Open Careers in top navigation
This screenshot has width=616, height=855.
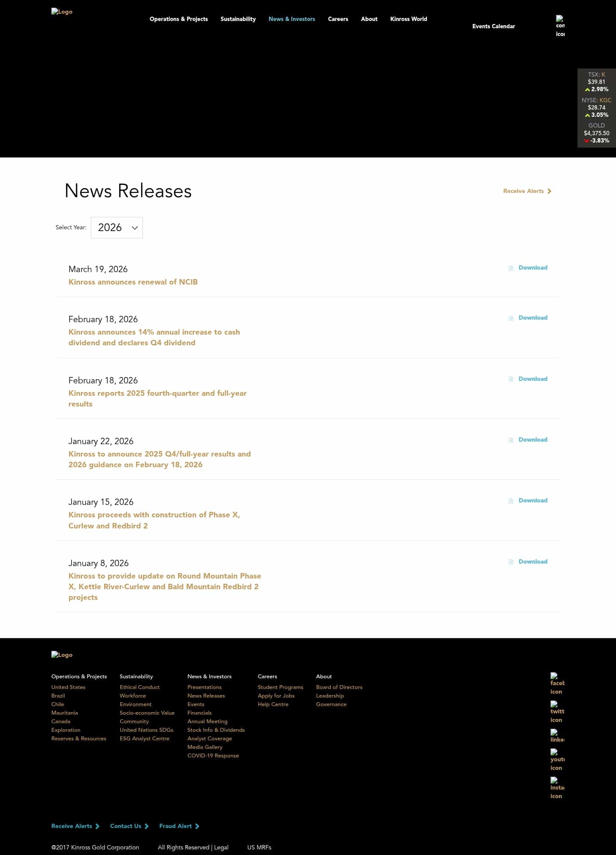(x=338, y=19)
